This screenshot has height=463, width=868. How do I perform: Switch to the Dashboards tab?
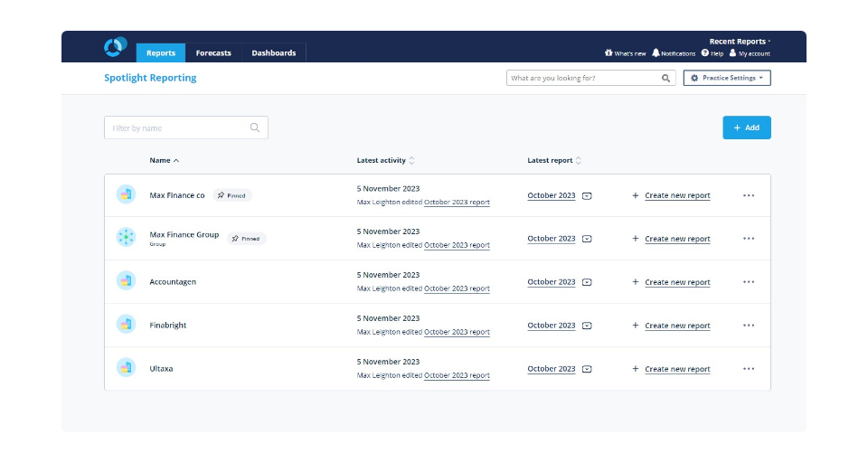273,53
